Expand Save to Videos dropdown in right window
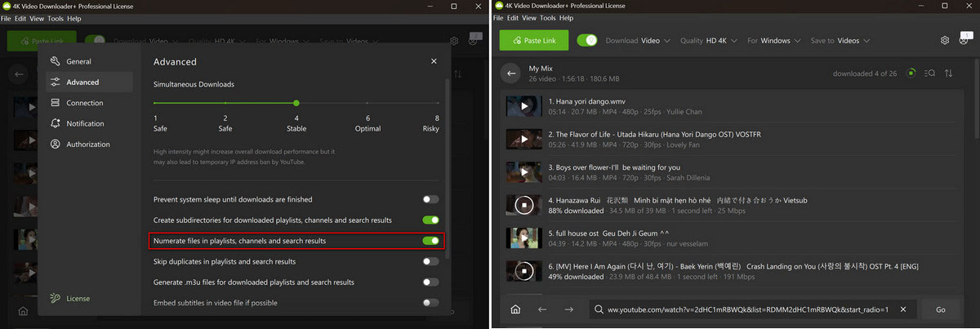 point(840,40)
